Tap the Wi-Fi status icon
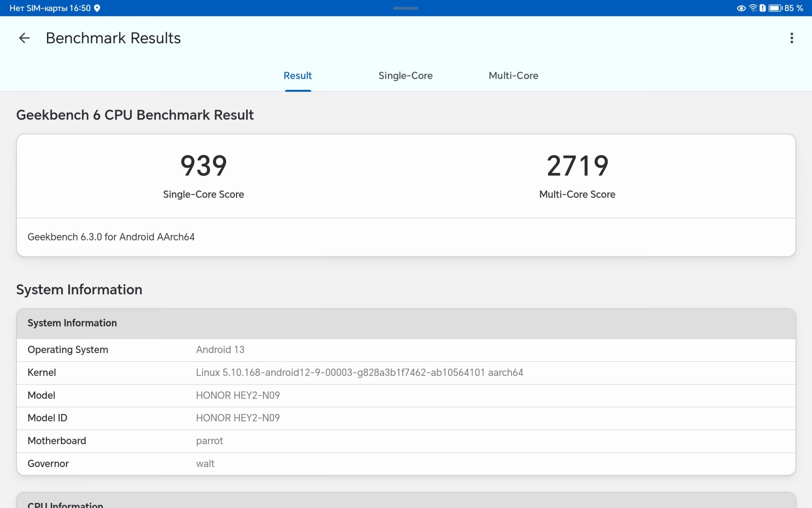Image resolution: width=812 pixels, height=508 pixels. point(753,8)
